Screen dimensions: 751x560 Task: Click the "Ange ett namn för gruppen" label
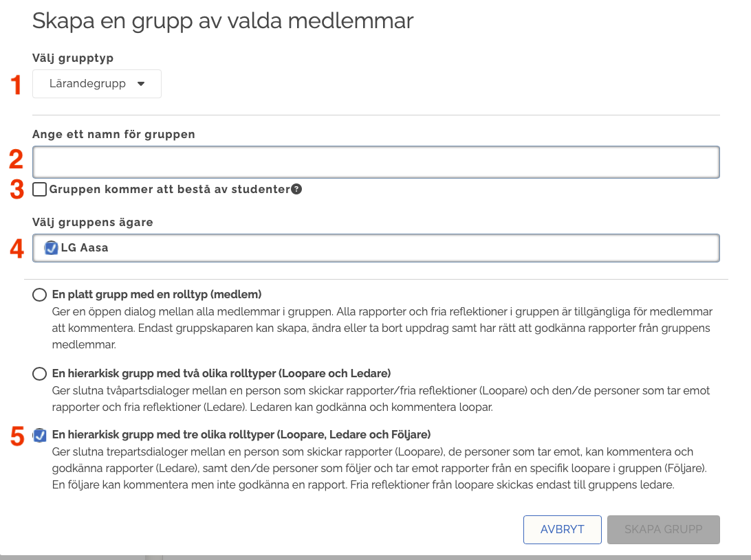click(113, 135)
